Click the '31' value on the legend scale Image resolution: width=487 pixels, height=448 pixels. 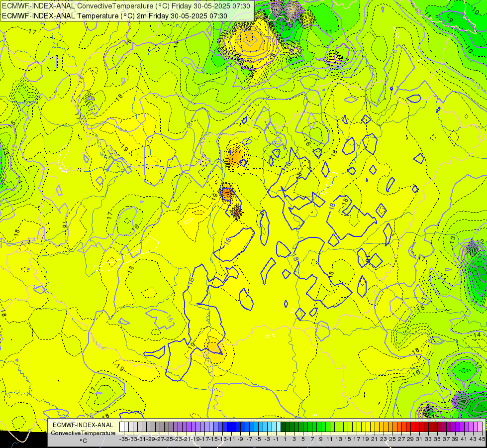[419, 439]
